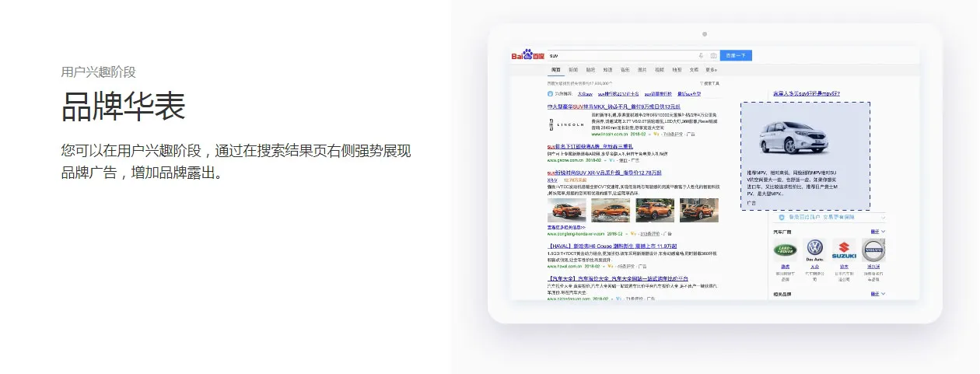The image size is (980, 374).
Task: Switch to the 新闻 tab
Action: 573,69
